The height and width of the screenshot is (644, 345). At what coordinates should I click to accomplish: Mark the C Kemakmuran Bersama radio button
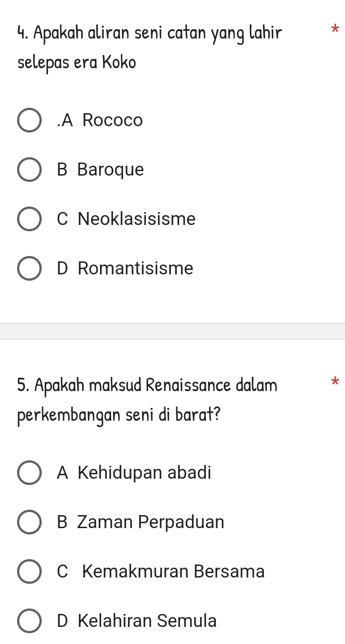click(29, 571)
